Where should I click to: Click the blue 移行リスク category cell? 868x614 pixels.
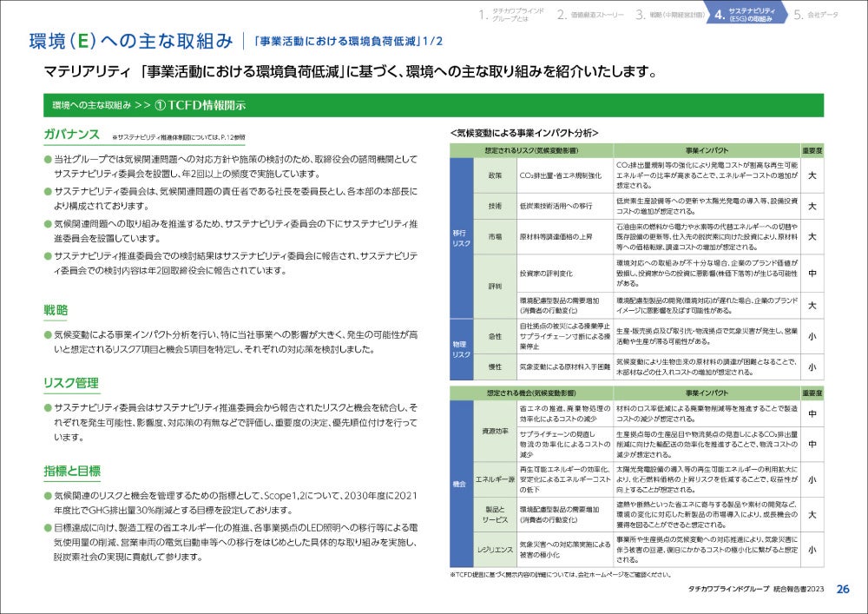pyautogui.click(x=461, y=238)
